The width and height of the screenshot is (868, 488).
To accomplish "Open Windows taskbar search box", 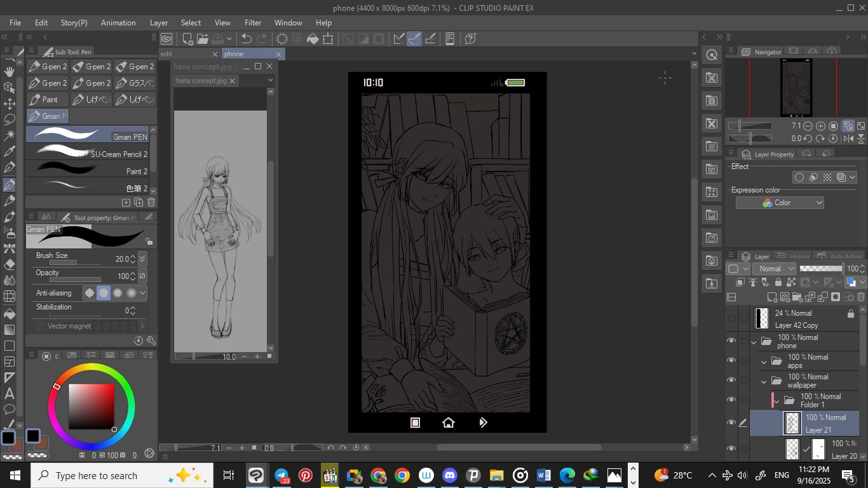I will click(95, 475).
